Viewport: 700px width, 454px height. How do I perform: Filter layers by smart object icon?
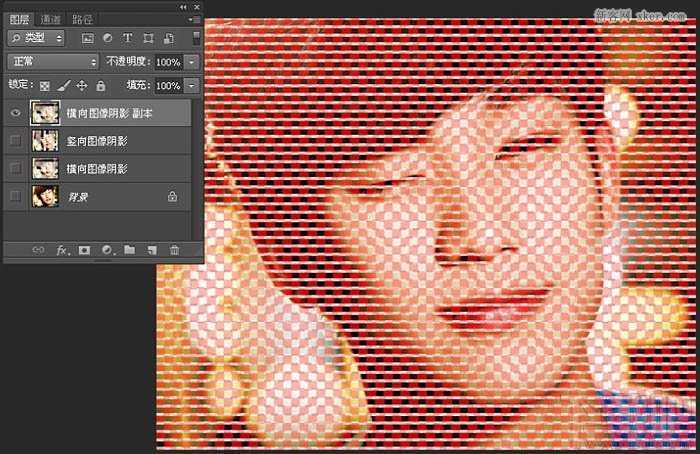pyautogui.click(x=169, y=38)
